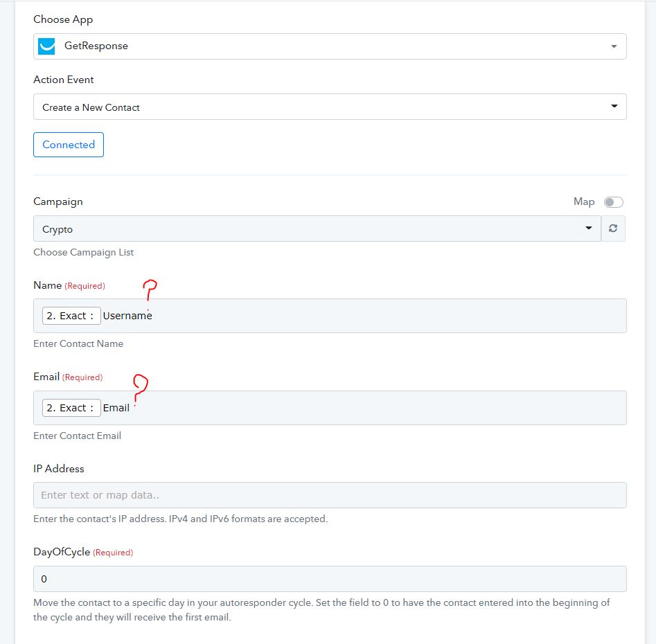The width and height of the screenshot is (656, 644).
Task: Open the Choose App dropdown arrow
Action: click(614, 46)
